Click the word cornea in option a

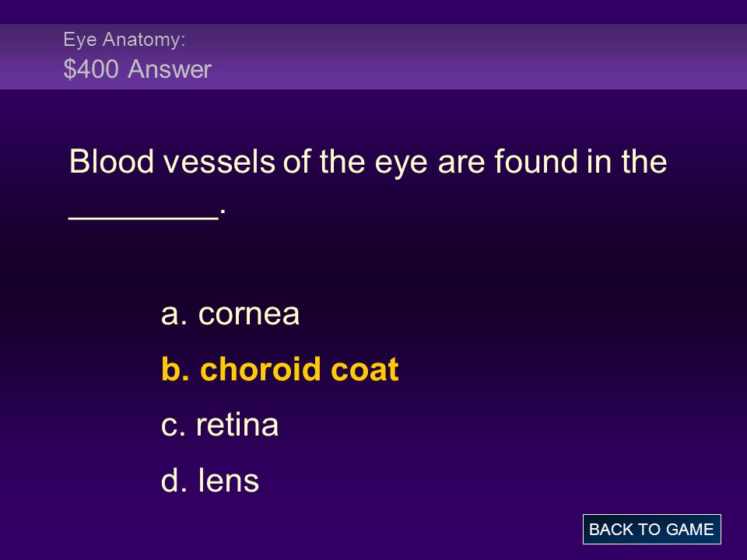tap(249, 315)
